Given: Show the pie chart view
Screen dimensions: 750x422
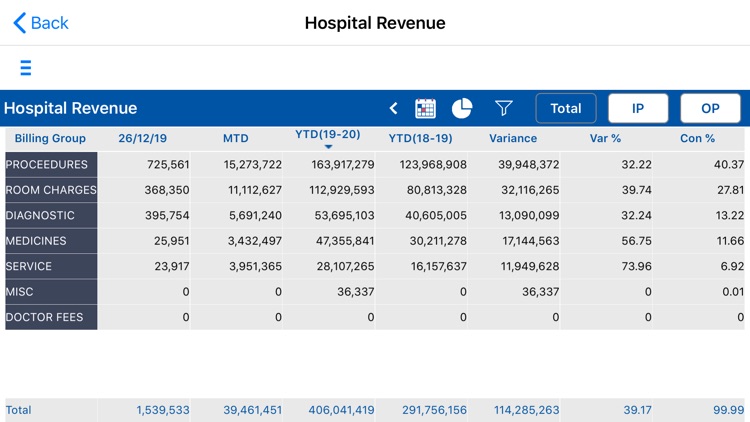Looking at the screenshot, I should (x=462, y=108).
